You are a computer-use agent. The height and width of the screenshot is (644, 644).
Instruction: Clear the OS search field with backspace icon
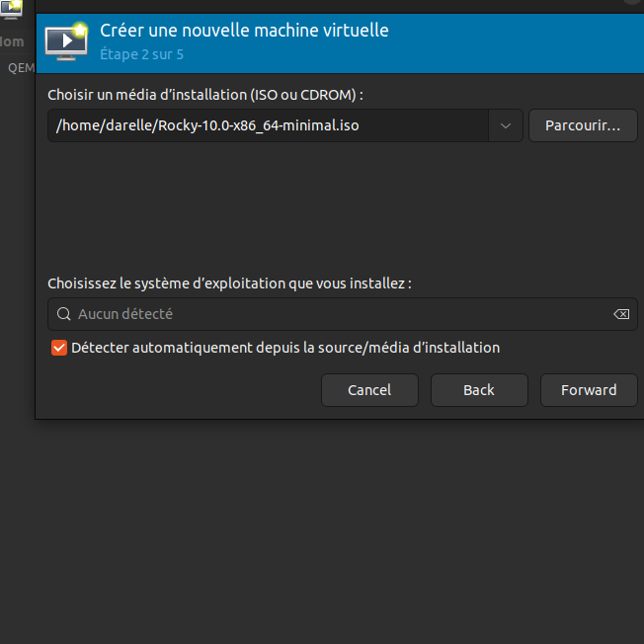coord(621,314)
